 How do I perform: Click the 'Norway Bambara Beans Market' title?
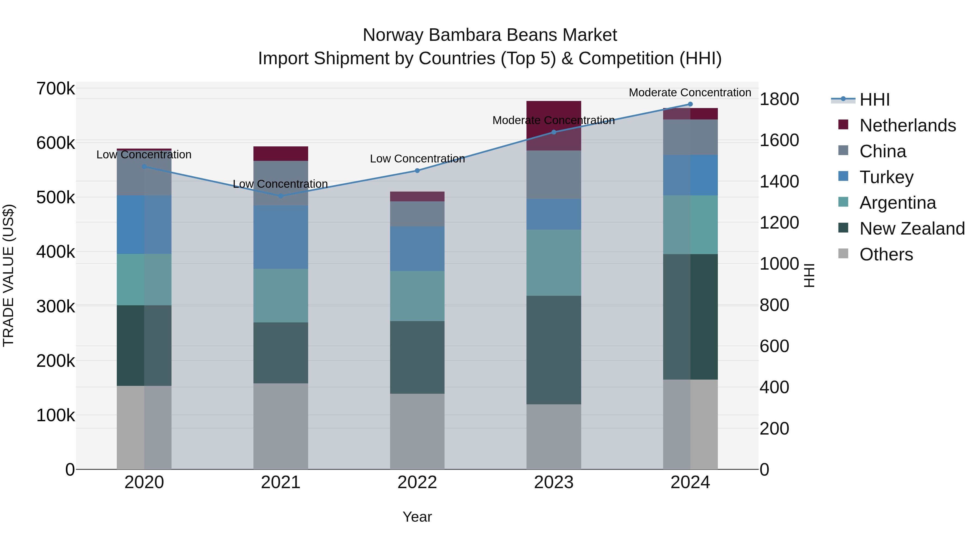(490, 35)
